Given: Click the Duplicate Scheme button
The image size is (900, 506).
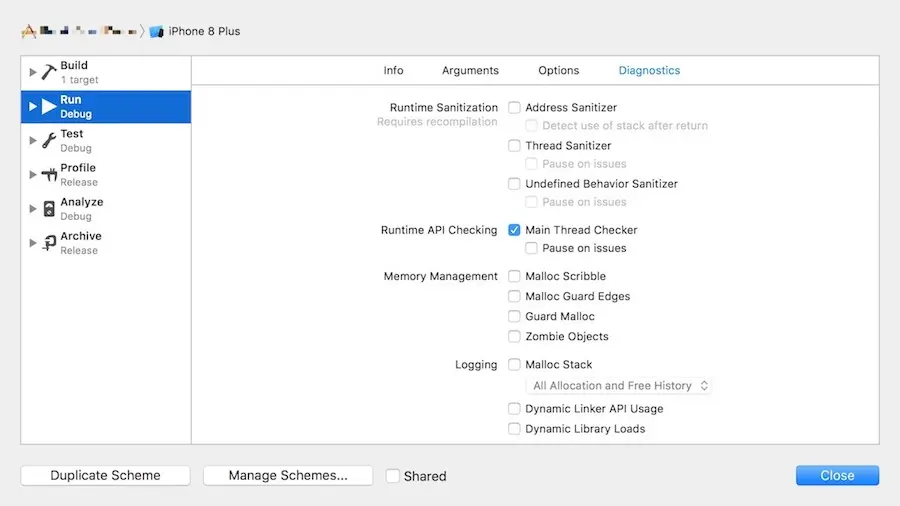Looking at the screenshot, I should tap(105, 476).
